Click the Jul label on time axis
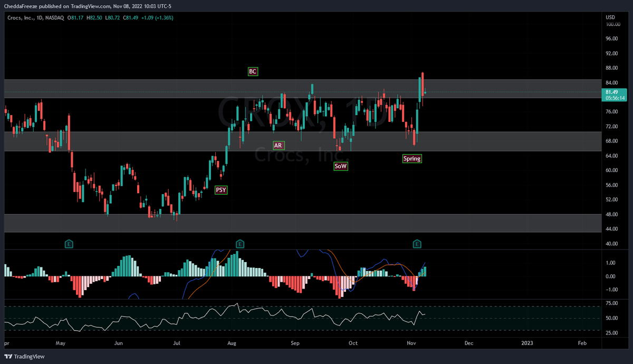The image size is (633, 364). (x=177, y=343)
